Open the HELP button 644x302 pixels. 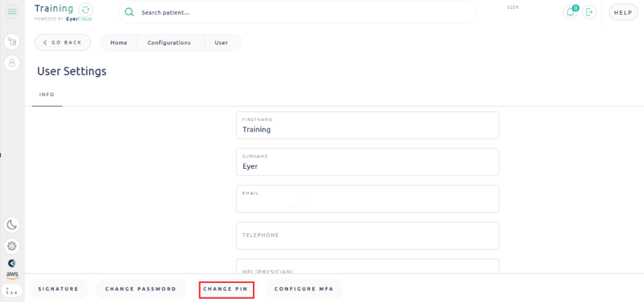[622, 12]
